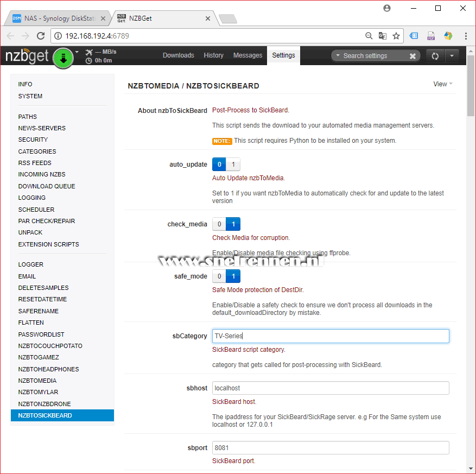Click the sbport input field
This screenshot has width=476, height=474.
pos(331,448)
